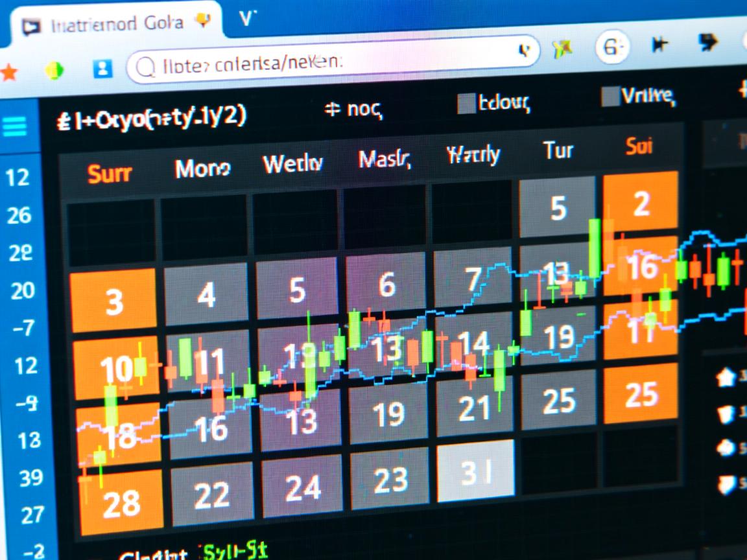Screen dimensions: 747x560
Task: Open the blue hamburger menu
Action: pos(14,126)
